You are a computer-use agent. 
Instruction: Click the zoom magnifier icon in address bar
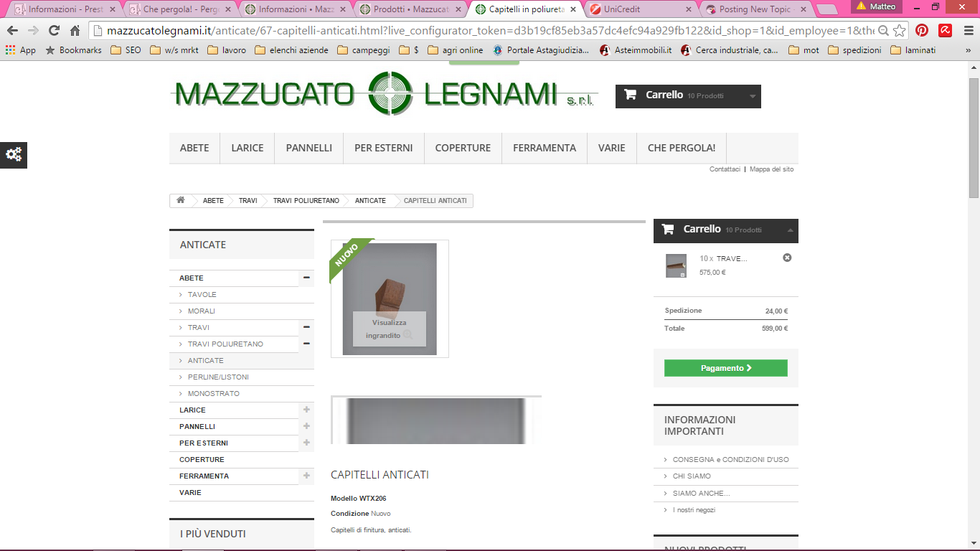883,31
